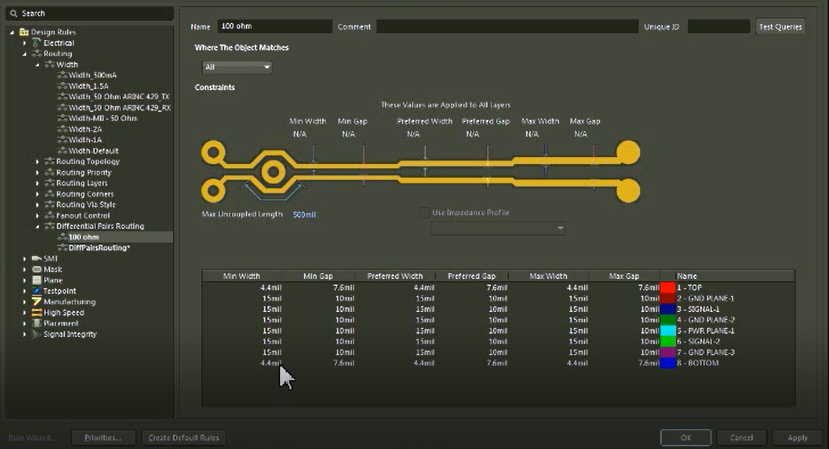Click the Test Queries button
The image size is (829, 449).
[780, 26]
